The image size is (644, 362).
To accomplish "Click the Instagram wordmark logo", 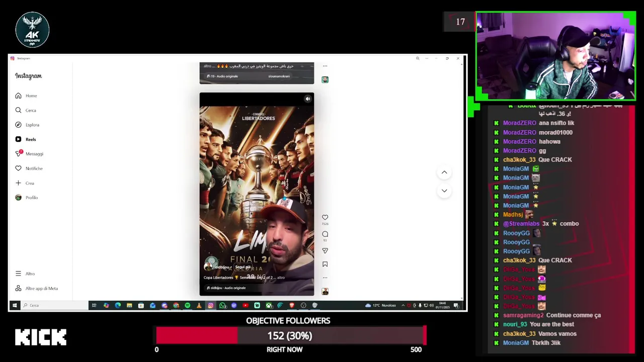I will click(x=28, y=76).
